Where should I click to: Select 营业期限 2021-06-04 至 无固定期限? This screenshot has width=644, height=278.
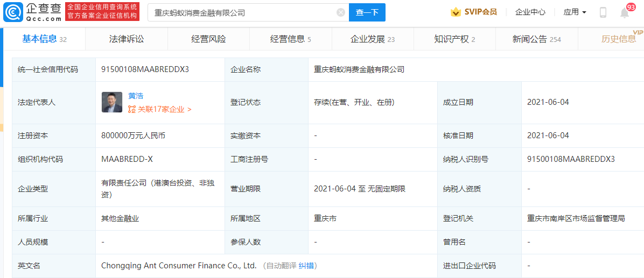tap(360, 189)
